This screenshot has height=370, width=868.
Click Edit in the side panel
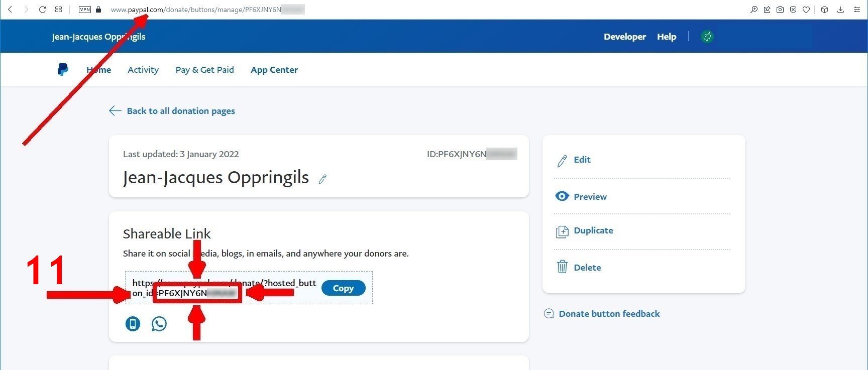[582, 160]
